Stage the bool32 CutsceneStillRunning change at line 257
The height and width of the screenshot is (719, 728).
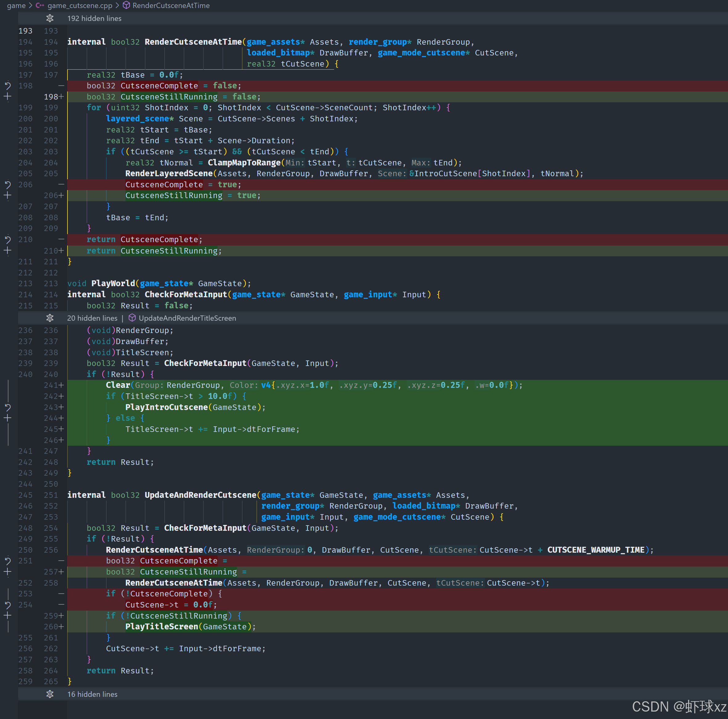pos(7,572)
